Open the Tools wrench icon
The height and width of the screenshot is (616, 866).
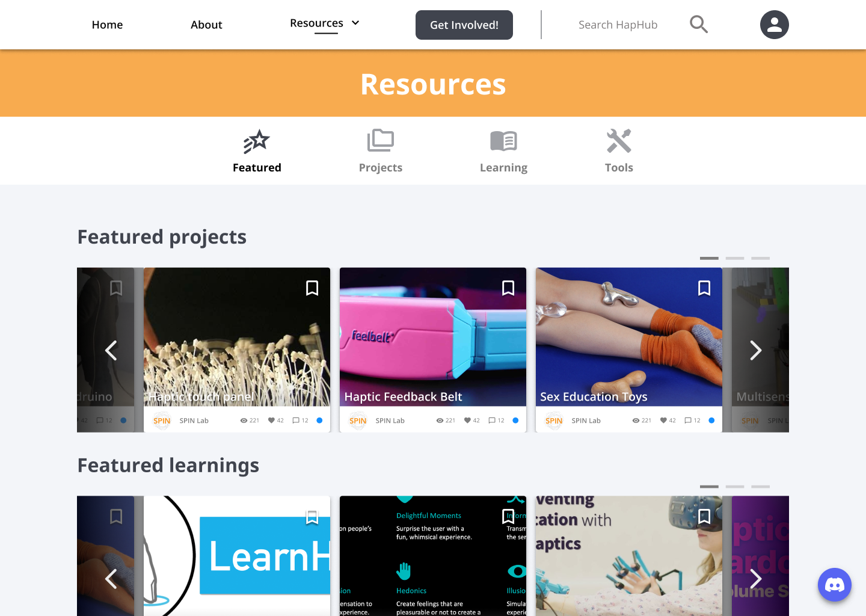point(619,141)
